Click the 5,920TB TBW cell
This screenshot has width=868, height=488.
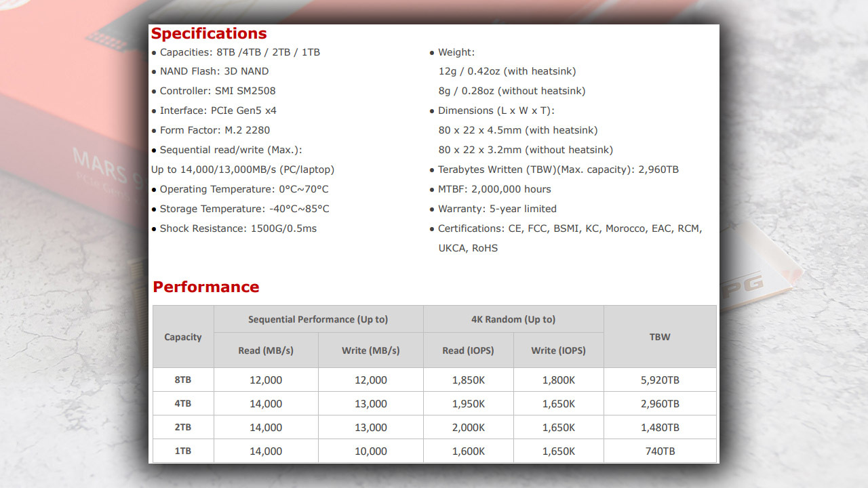pos(660,380)
